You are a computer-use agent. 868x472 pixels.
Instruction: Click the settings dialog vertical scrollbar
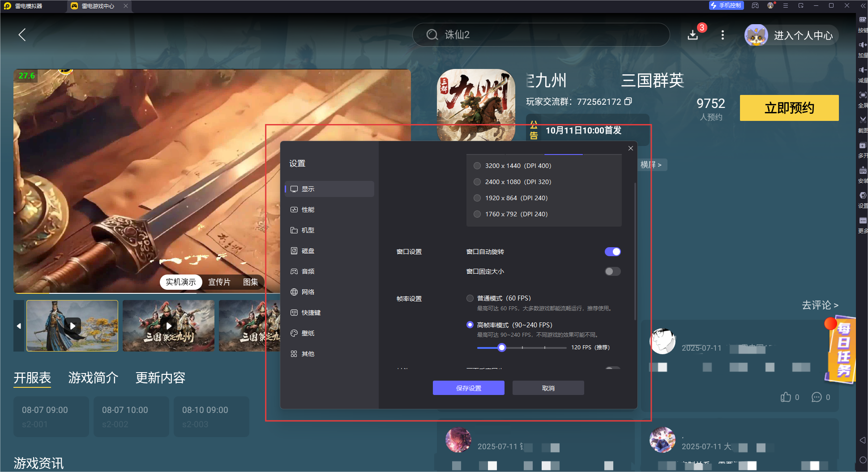click(x=635, y=251)
